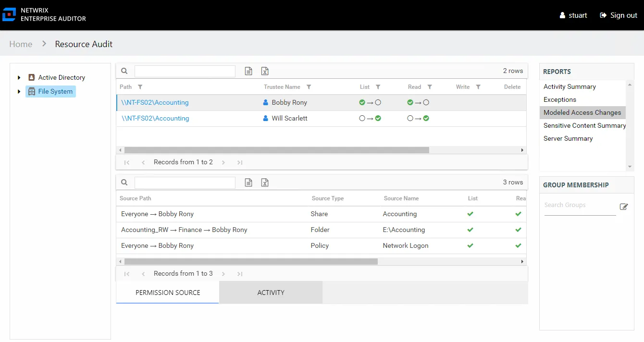644x342 pixels.
Task: Focus the Search Groups input field
Action: click(580, 206)
